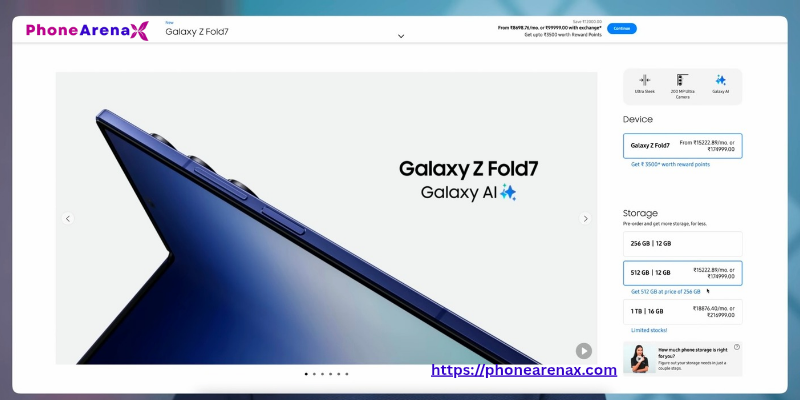This screenshot has width=800, height=400.
Task: Expand the header chevron under Galaxy Z Fold7
Action: point(401,36)
